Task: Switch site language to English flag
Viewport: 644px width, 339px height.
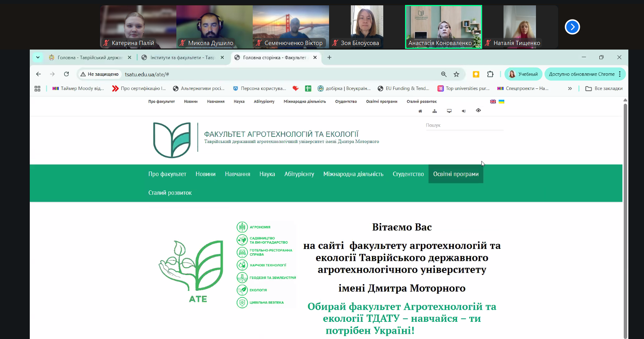Action: [493, 101]
